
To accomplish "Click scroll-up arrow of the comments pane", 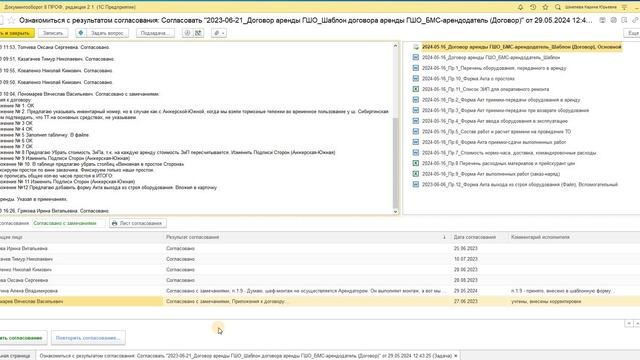I will [x=395, y=45].
